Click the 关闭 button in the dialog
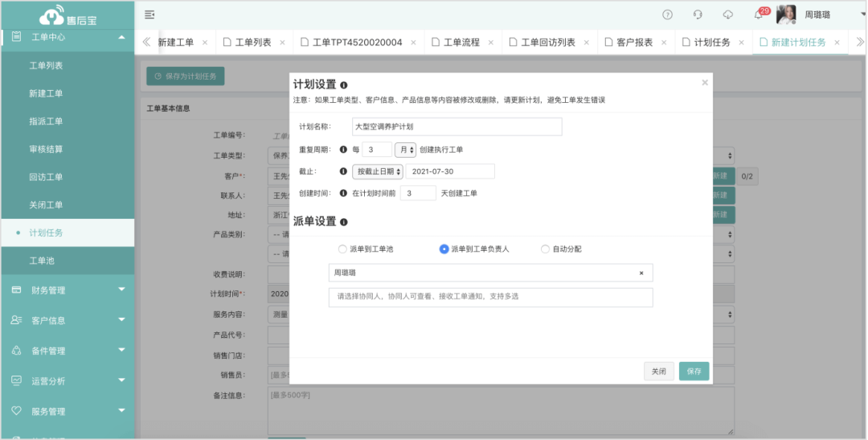This screenshot has width=868, height=440. click(658, 372)
